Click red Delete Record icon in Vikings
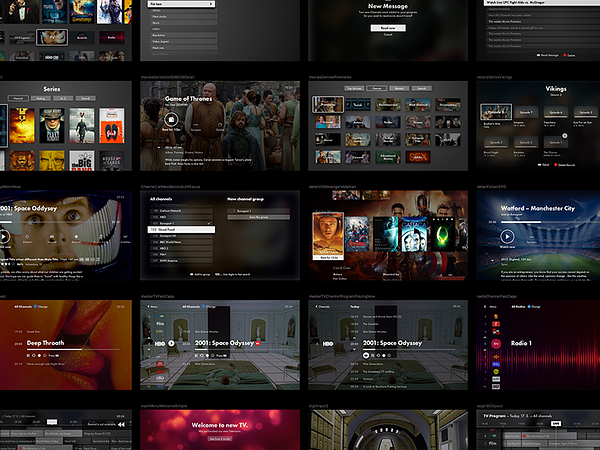The width and height of the screenshot is (600, 450). [556, 165]
